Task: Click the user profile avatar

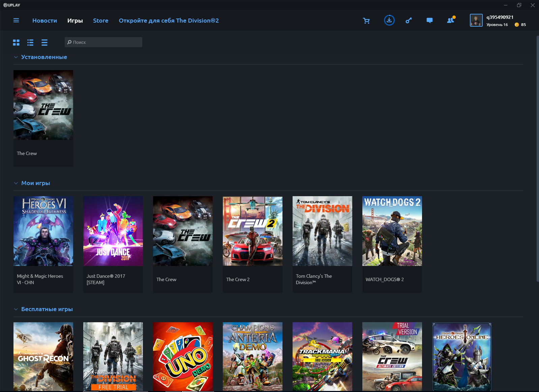Action: click(x=476, y=21)
